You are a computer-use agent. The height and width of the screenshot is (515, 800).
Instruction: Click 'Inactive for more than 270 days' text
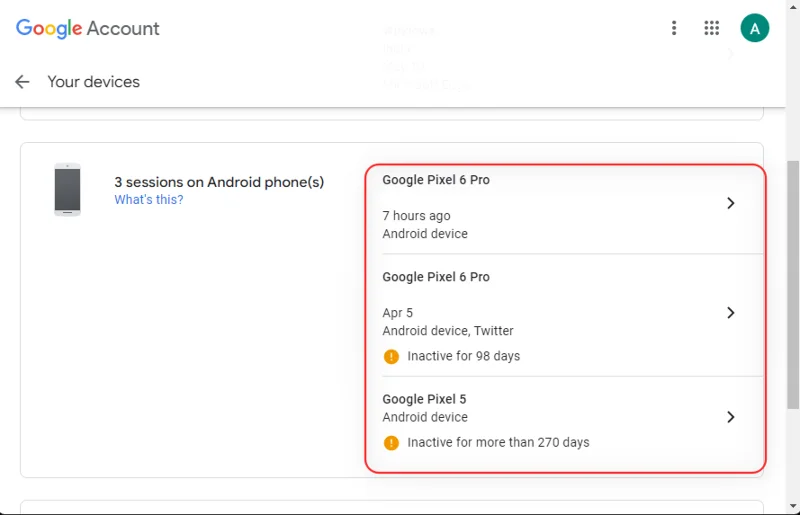498,443
